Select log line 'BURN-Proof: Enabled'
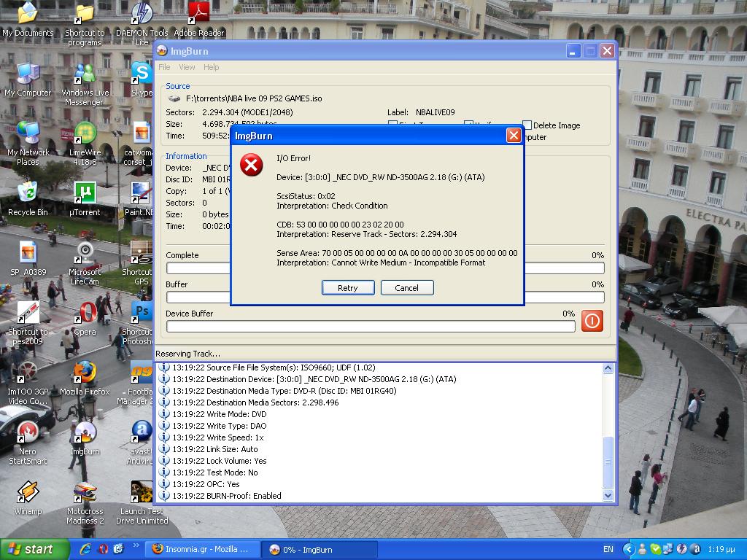This screenshot has width=747, height=560. pyautogui.click(x=227, y=496)
